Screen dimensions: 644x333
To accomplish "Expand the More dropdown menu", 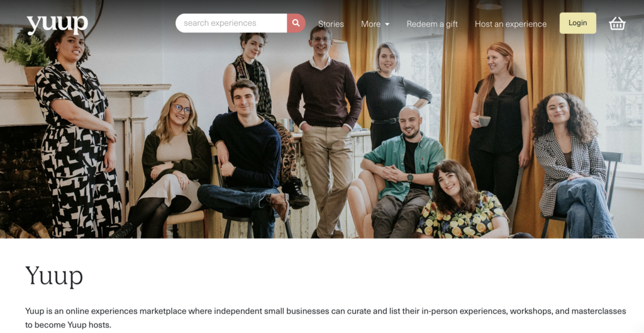I will (375, 24).
